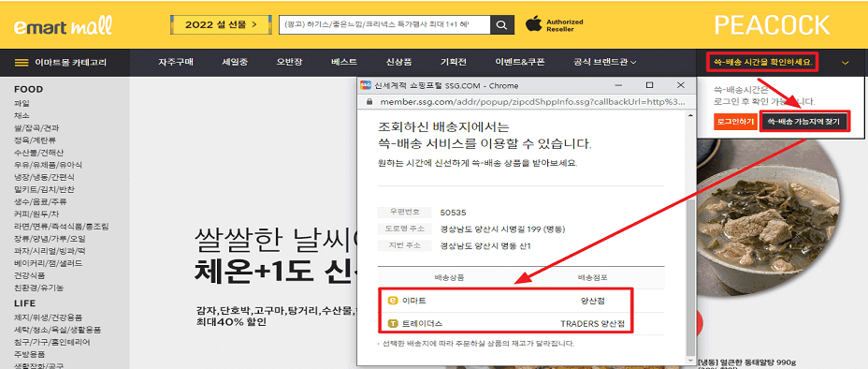
Task: Select the 생수/음료/주류 category
Action: (x=40, y=201)
